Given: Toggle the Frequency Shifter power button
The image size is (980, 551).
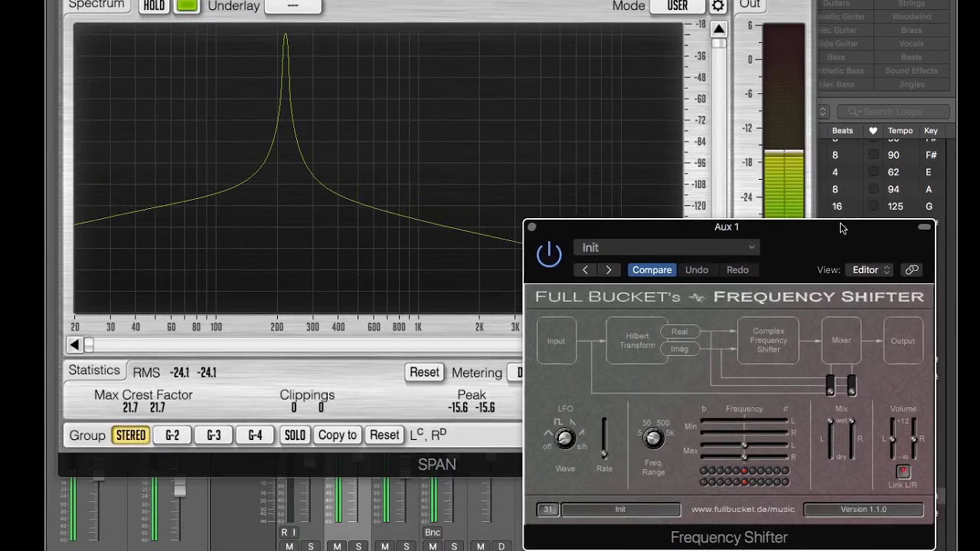Looking at the screenshot, I should 549,254.
